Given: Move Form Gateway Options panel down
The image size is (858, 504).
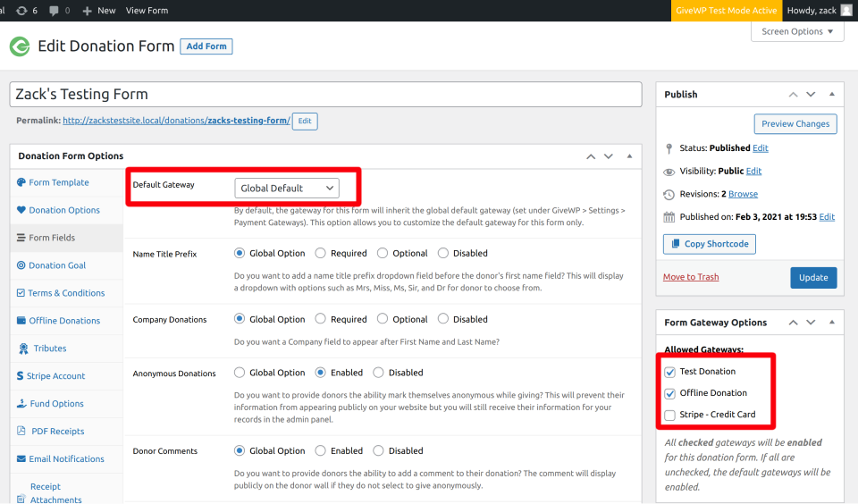Looking at the screenshot, I should pos(811,323).
